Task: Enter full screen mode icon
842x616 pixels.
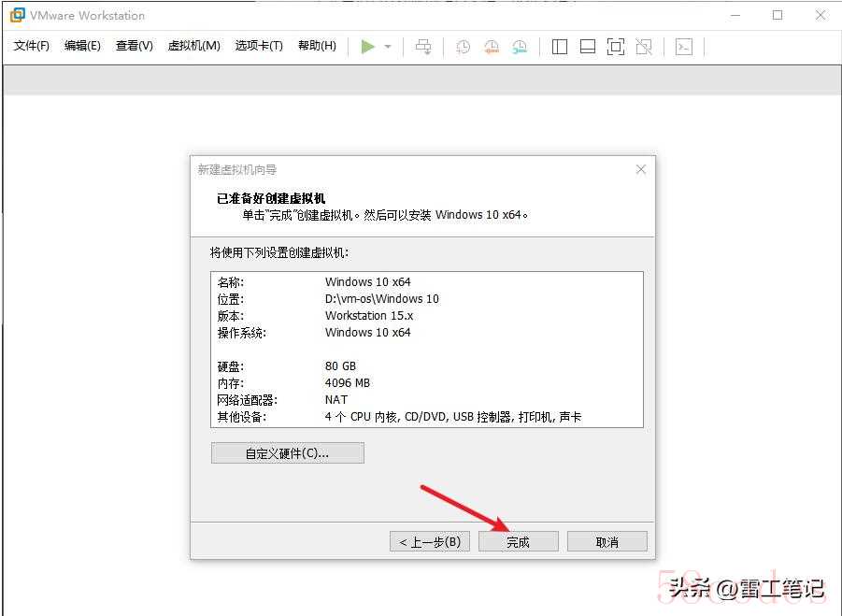Action: tap(615, 47)
